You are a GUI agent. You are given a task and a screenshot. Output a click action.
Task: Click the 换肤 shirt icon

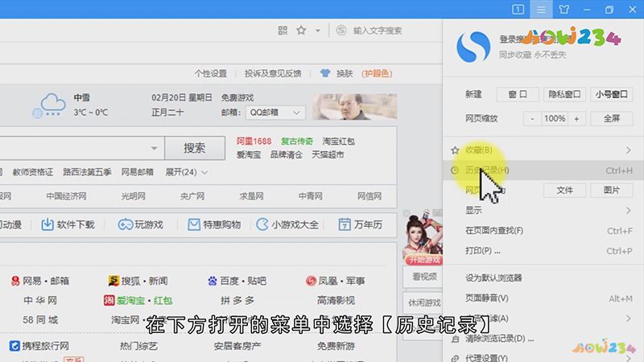[325, 73]
